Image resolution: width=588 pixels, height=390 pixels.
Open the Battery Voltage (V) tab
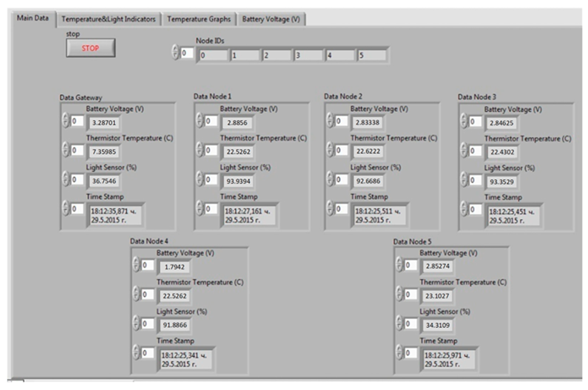point(271,19)
